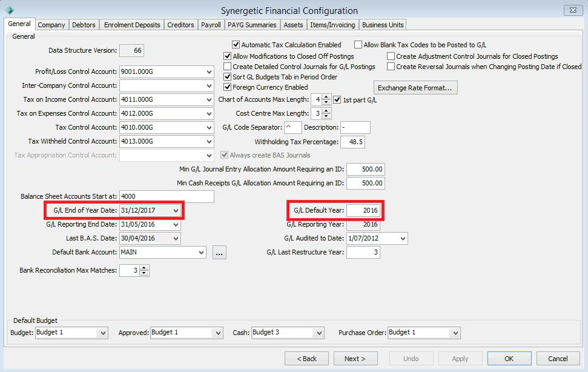Open the PAYG Summaries tab
This screenshot has width=588, height=372.
pos(252,25)
